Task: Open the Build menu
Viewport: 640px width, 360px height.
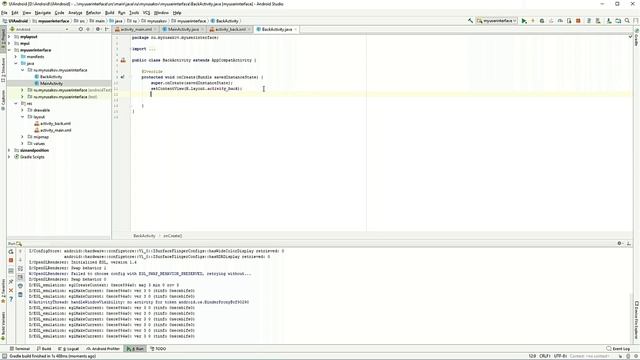Action: pos(109,13)
